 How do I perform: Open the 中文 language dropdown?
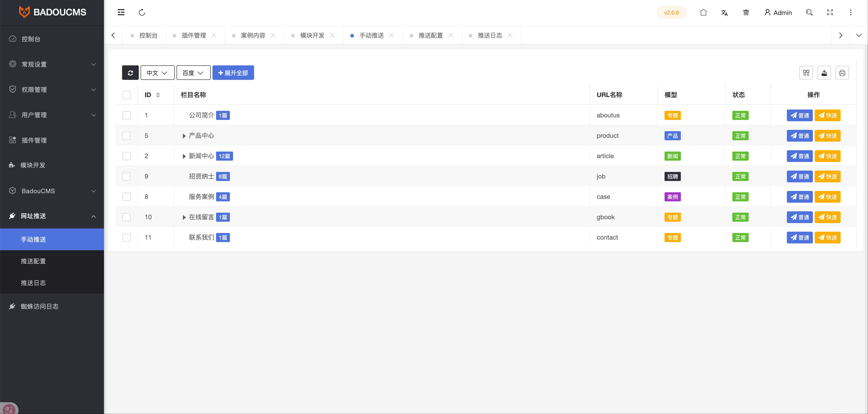[157, 73]
